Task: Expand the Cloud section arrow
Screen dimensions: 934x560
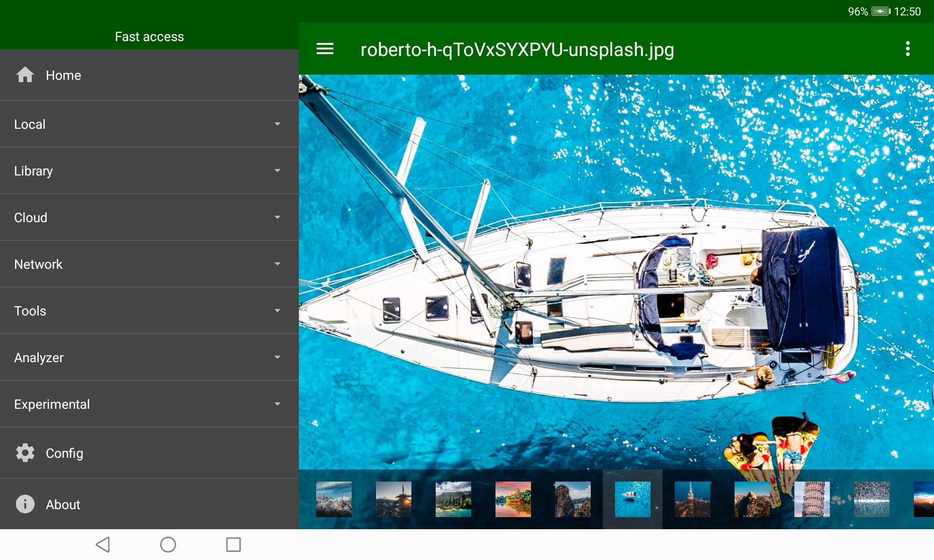Action: pyautogui.click(x=277, y=217)
